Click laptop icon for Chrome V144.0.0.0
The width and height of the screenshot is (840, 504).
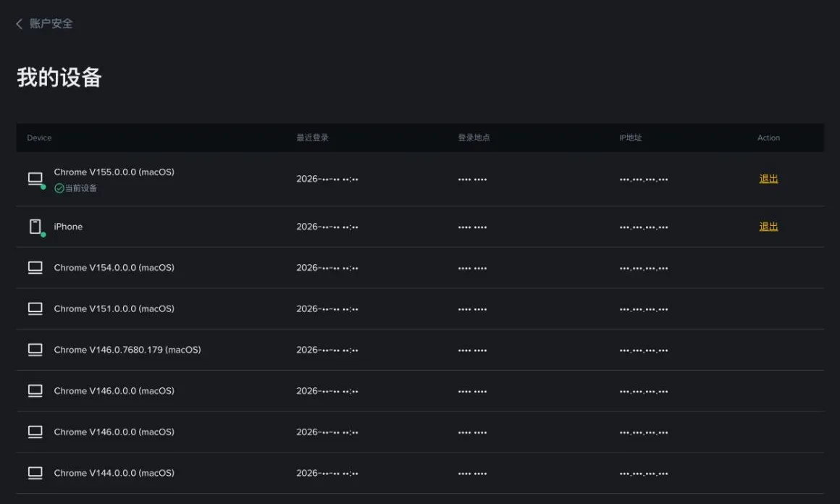[35, 473]
